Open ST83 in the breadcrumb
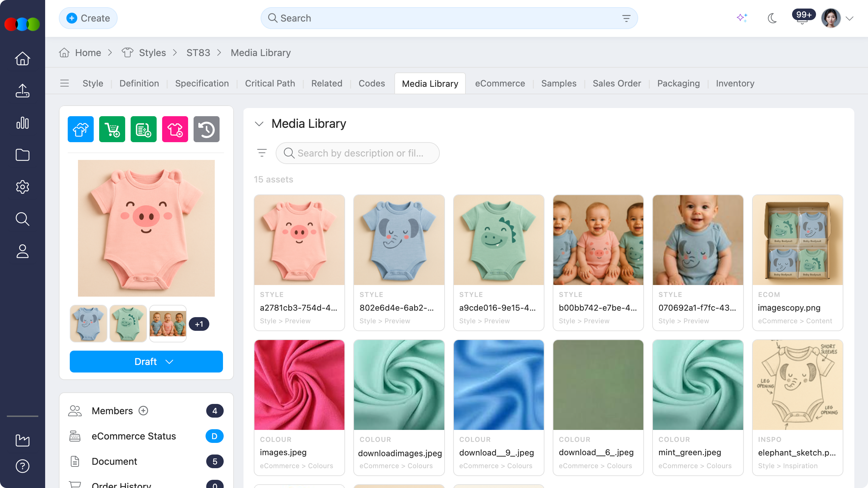 pos(198,53)
